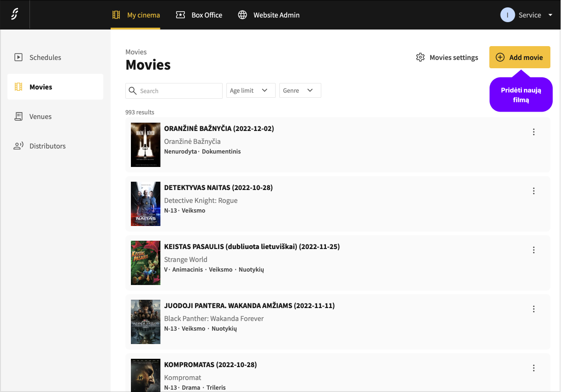This screenshot has width=561, height=392.
Task: Open KEISTAS PASAULIS movie title
Action: pos(252,247)
